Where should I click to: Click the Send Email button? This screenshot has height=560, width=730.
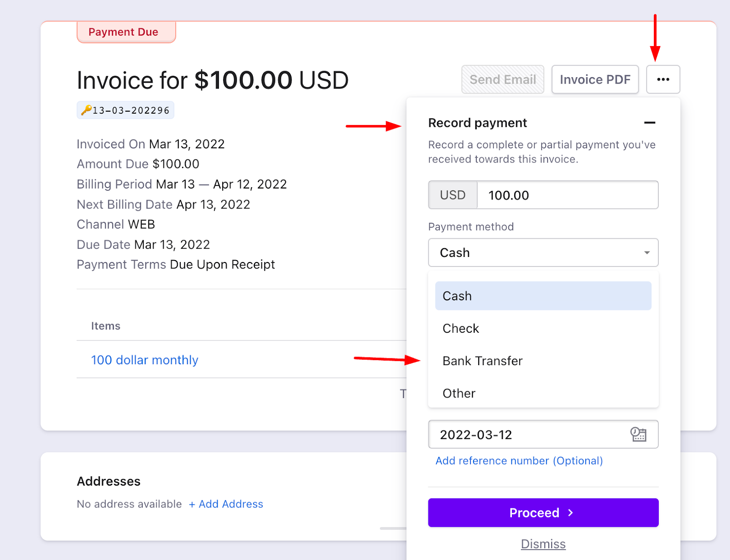[502, 79]
